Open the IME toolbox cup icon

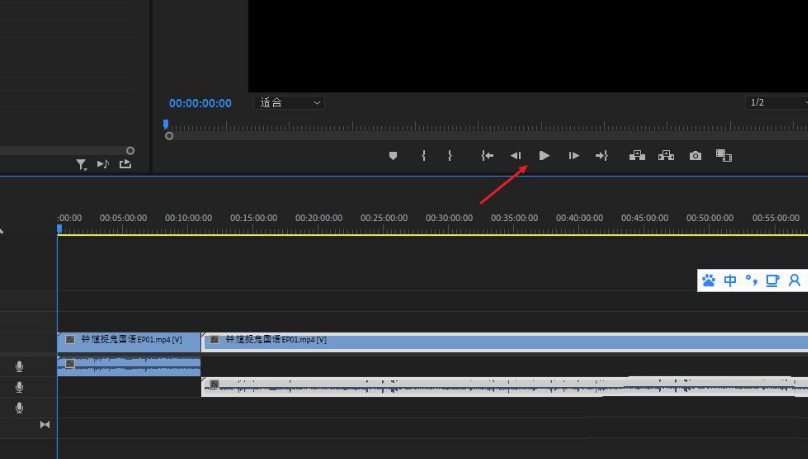[772, 280]
